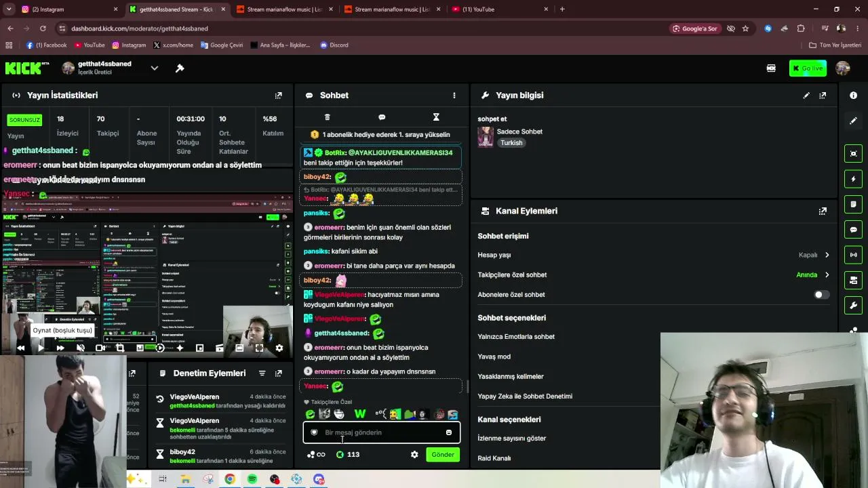Screen dimensions: 868x488
Task: Fast forward the video preview
Action: point(60,348)
